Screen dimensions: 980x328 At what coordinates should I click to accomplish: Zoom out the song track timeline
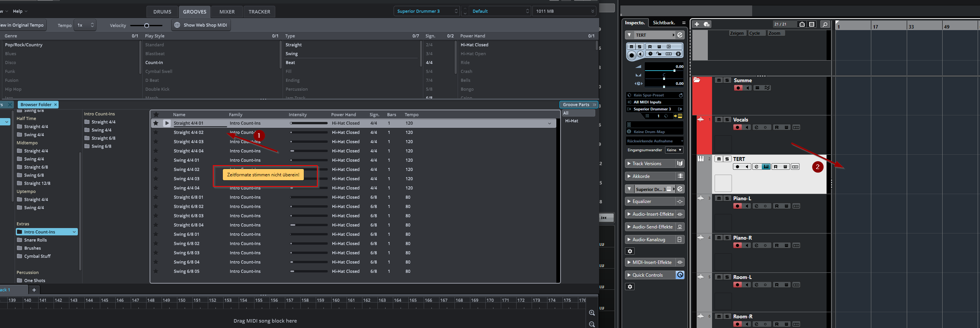(x=592, y=324)
